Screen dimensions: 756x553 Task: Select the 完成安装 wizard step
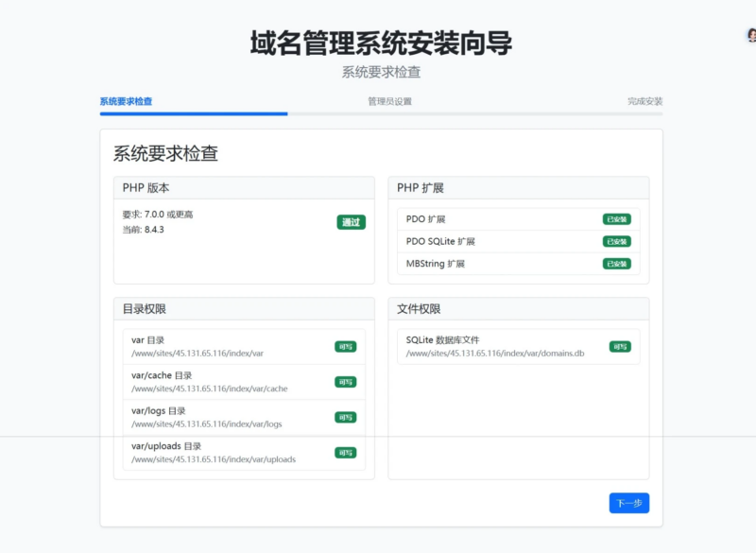click(647, 99)
